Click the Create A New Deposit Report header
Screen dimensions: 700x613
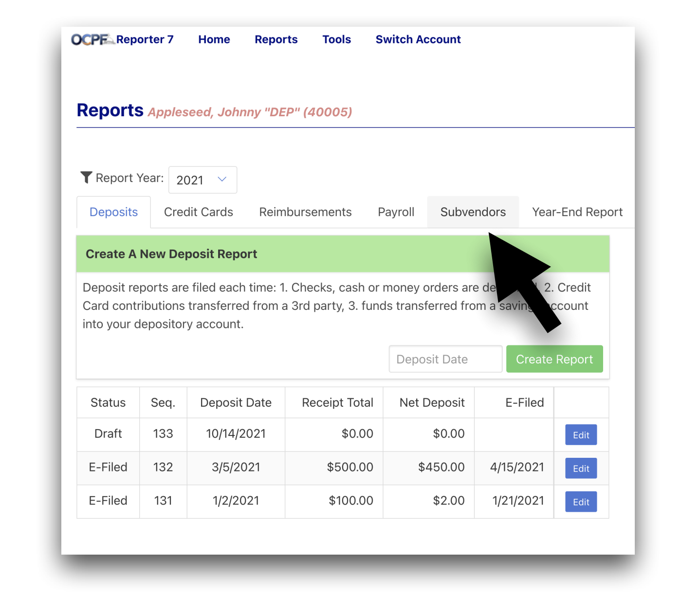[171, 253]
